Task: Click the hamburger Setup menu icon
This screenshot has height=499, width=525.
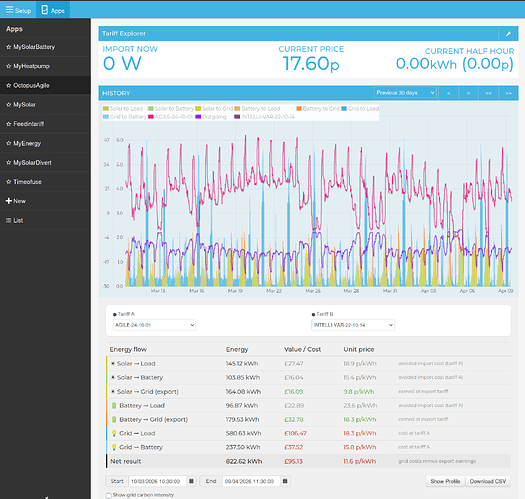Action: pyautogui.click(x=9, y=9)
